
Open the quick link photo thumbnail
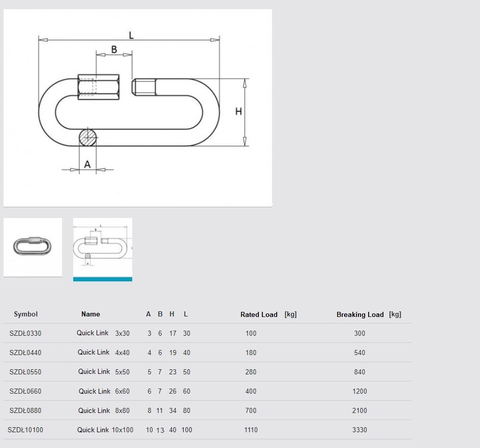(33, 247)
